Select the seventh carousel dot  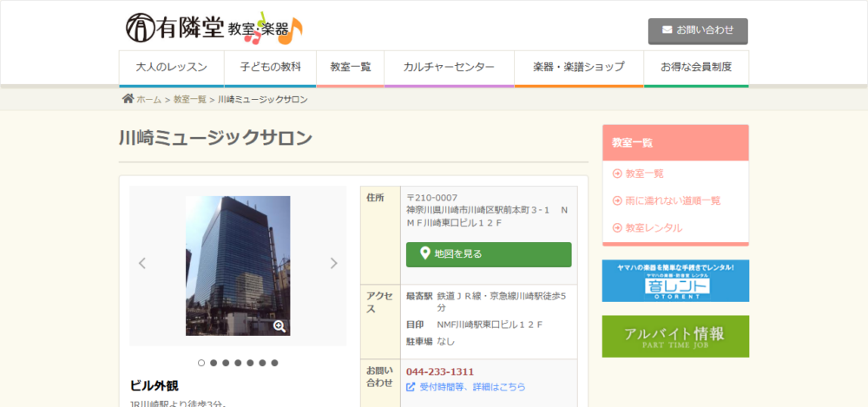click(x=274, y=363)
